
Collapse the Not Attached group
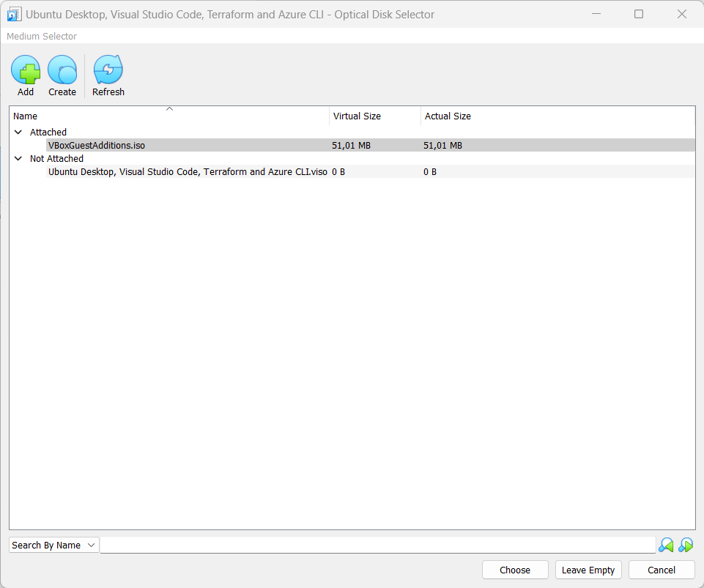pos(18,158)
